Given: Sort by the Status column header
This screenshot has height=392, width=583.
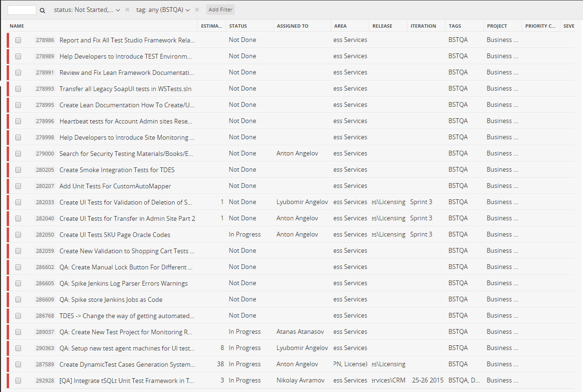Looking at the screenshot, I should click(238, 26).
